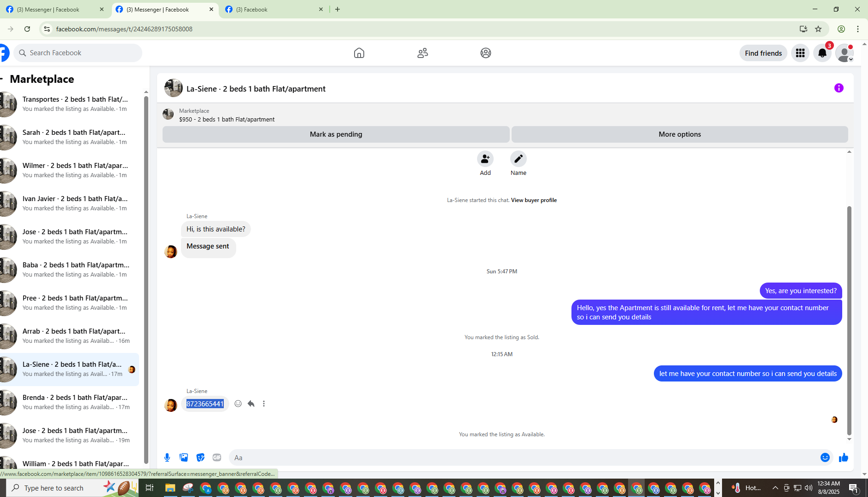This screenshot has height=497, width=868.
Task: Open the emoji picker in composer
Action: [x=825, y=457]
